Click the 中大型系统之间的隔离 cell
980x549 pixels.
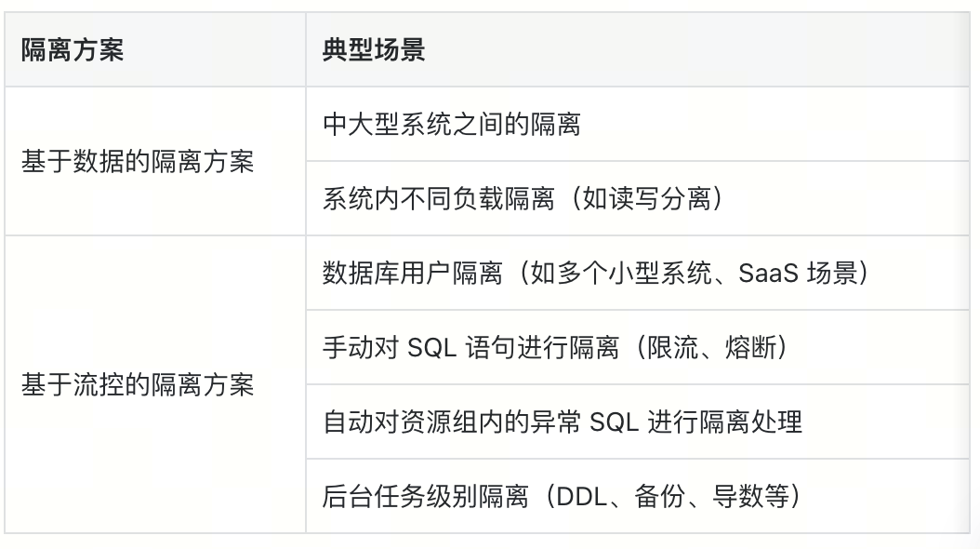click(638, 124)
